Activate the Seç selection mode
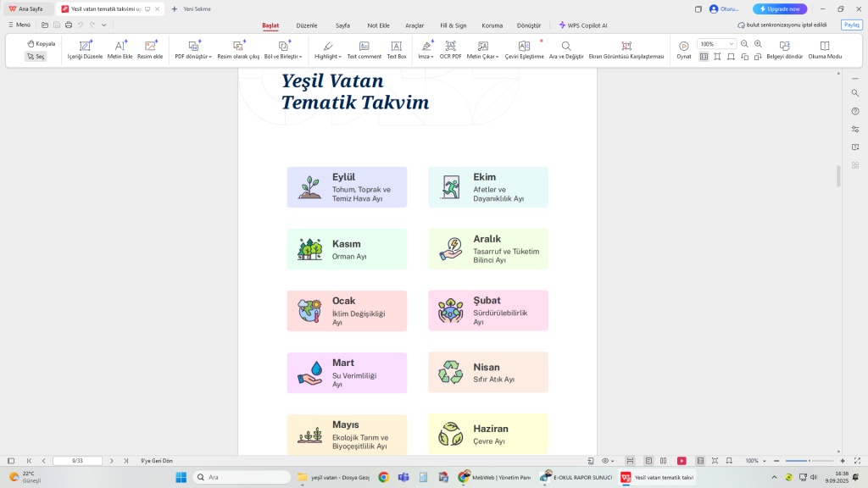868x488 pixels. click(36, 57)
